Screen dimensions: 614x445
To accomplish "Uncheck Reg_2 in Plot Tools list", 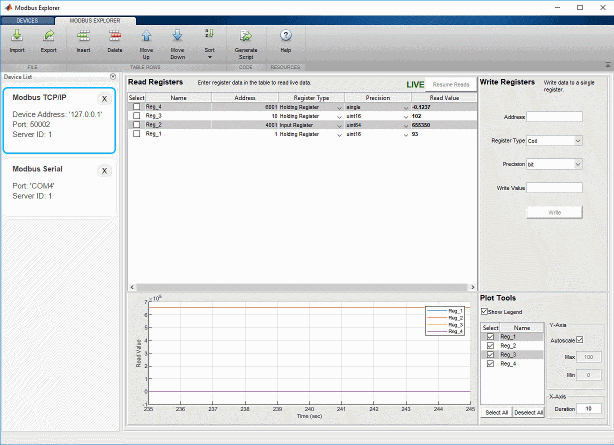I will click(490, 346).
